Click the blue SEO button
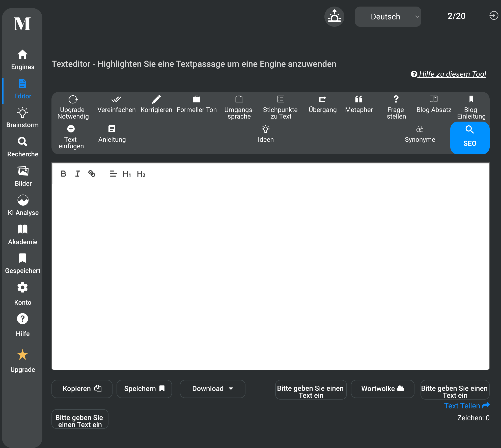Image resolution: width=501 pixels, height=448 pixels. pyautogui.click(x=470, y=138)
